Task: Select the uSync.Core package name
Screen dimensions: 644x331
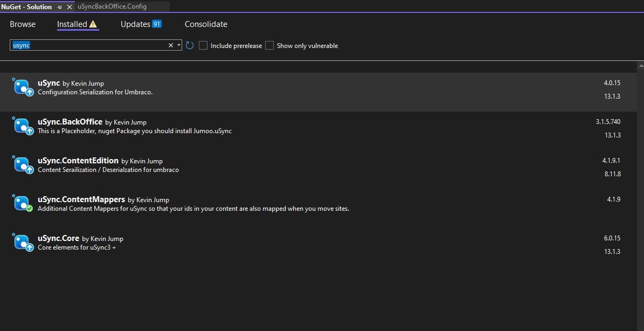Action: click(x=58, y=238)
